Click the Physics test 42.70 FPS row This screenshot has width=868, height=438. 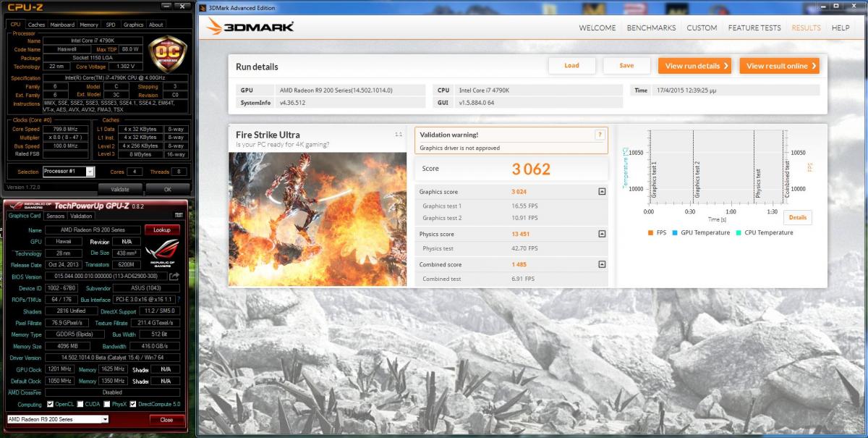[x=511, y=248]
